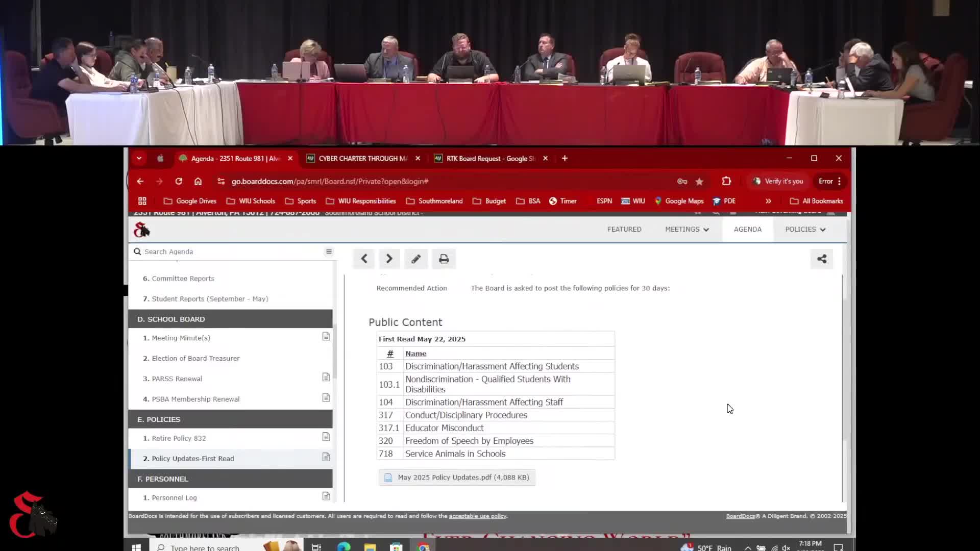Click the pencil edit icon
This screenshot has width=980, height=551.
click(x=416, y=259)
